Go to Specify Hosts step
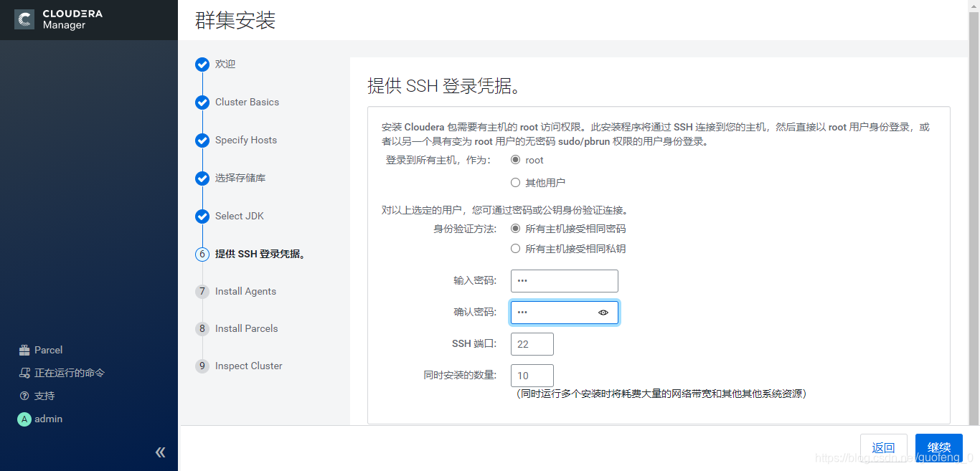 246,141
